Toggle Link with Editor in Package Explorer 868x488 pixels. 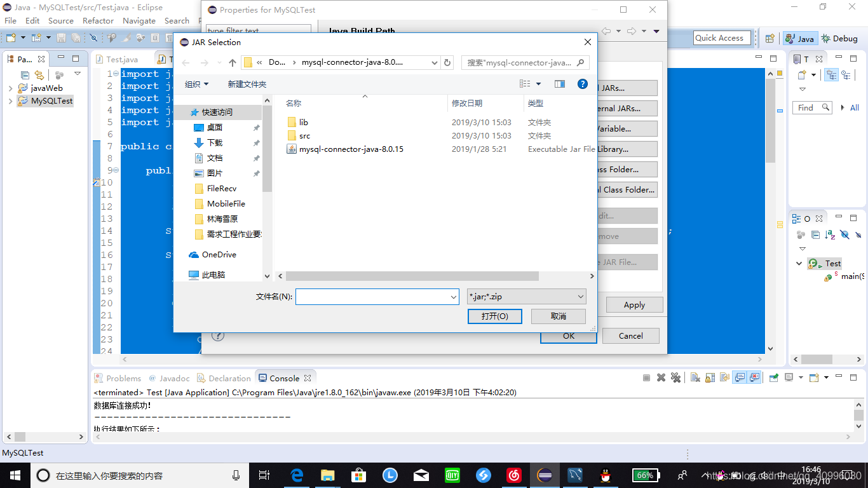[39, 75]
